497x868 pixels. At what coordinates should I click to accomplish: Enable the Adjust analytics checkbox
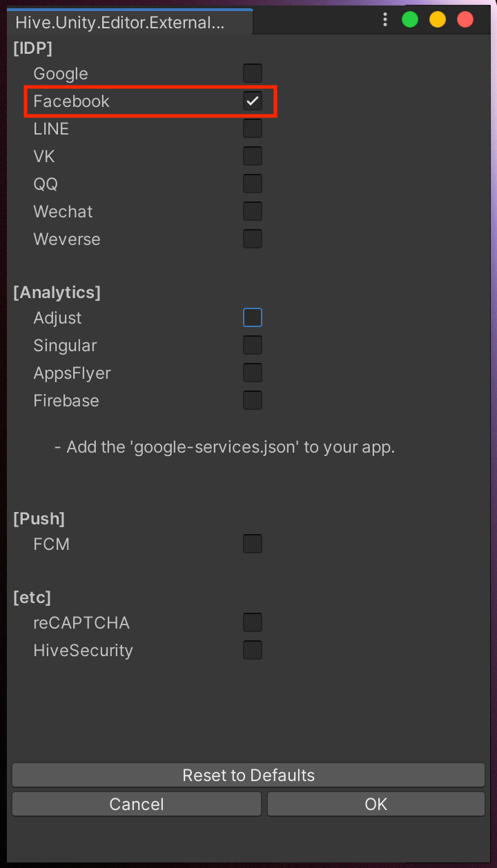(x=253, y=317)
